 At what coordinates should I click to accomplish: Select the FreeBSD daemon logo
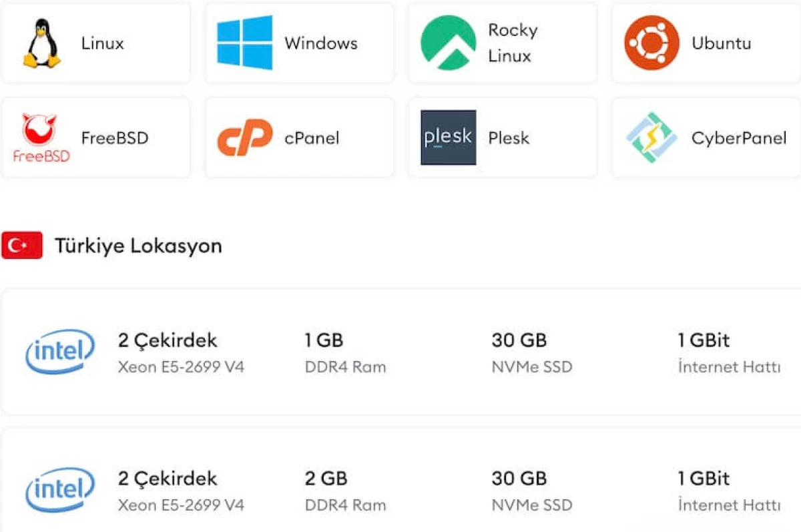click(x=42, y=138)
